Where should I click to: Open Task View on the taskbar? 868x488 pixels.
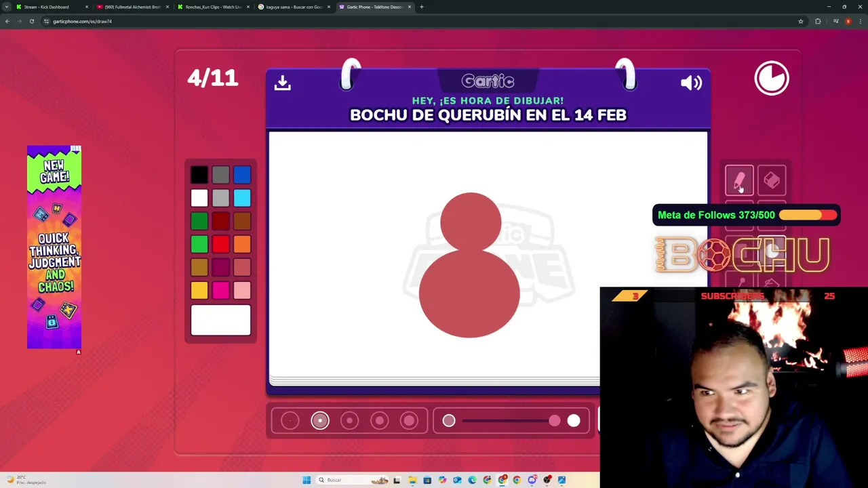point(397,480)
